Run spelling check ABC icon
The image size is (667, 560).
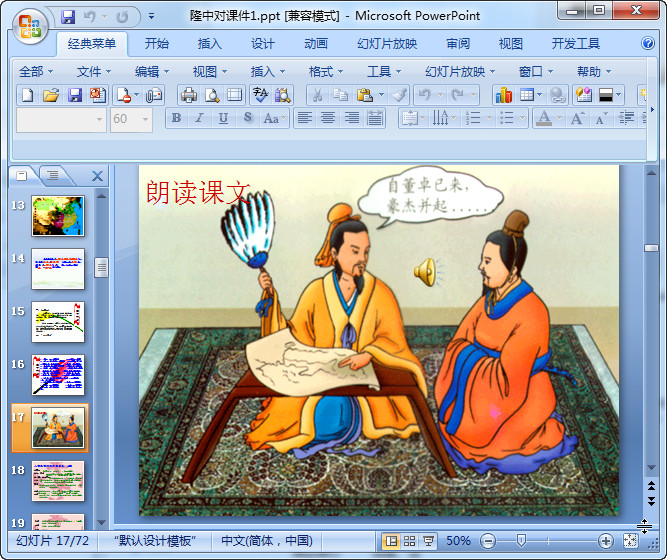tap(260, 95)
